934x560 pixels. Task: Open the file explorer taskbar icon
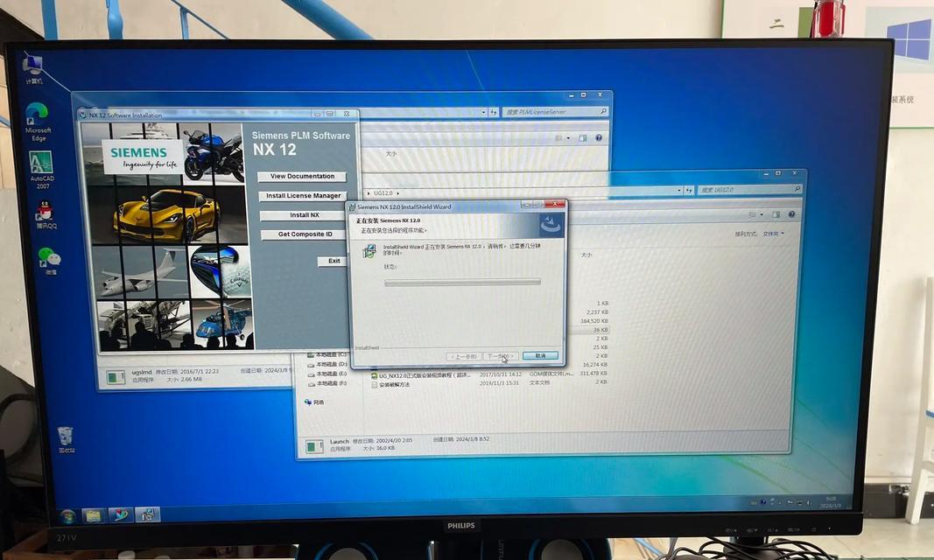(94, 515)
